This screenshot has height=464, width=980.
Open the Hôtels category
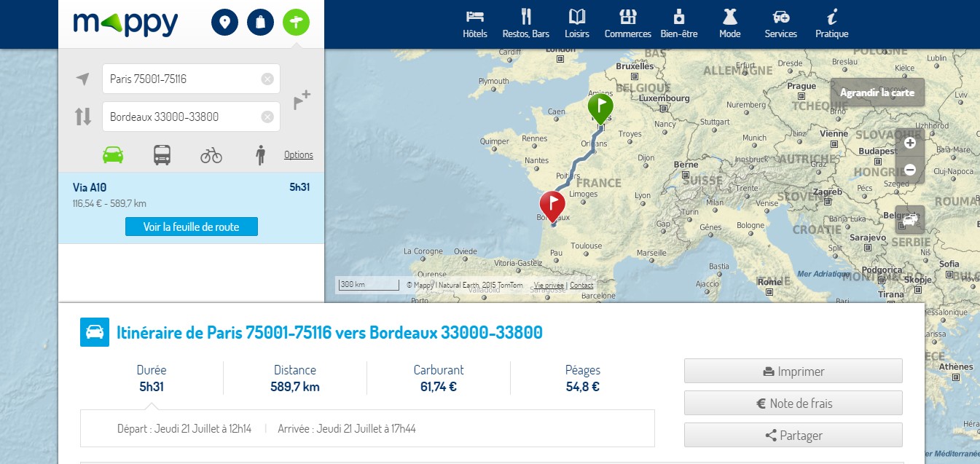click(475, 24)
